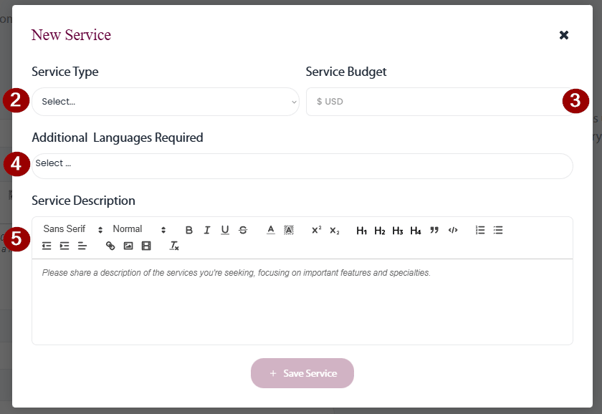Insert an image into the description

(x=128, y=246)
